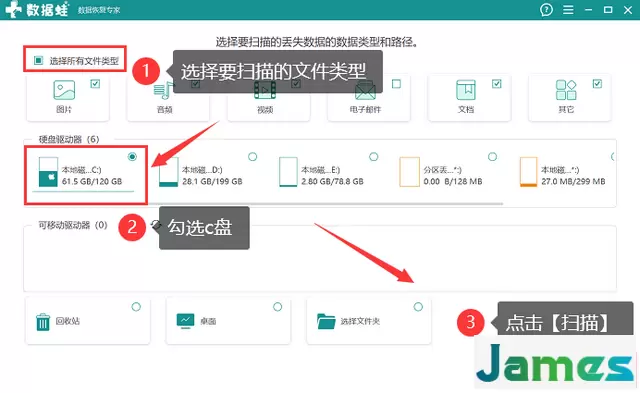This screenshot has height=393, width=640.
Task: Click the 选择文件夹 folder icon
Action: click(x=326, y=321)
